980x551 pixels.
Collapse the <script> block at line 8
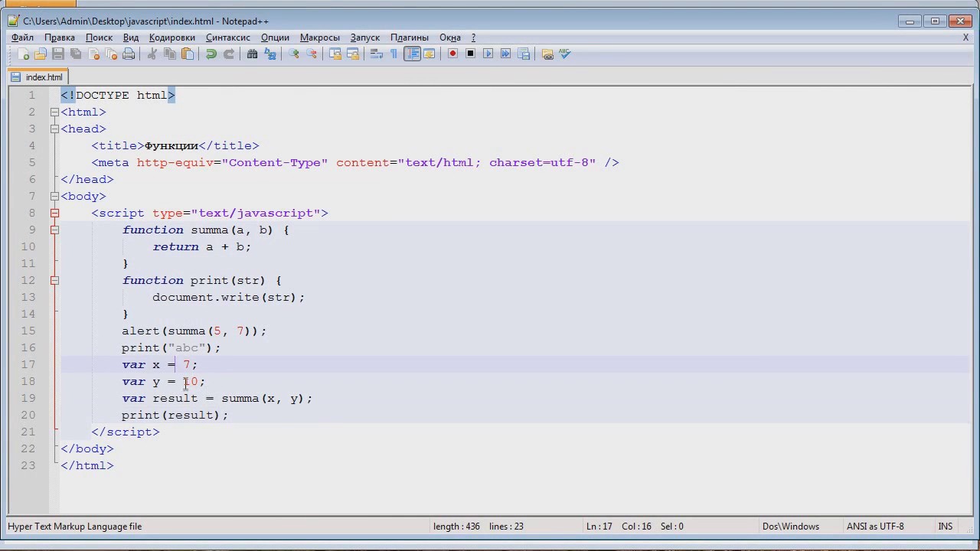[x=54, y=213]
